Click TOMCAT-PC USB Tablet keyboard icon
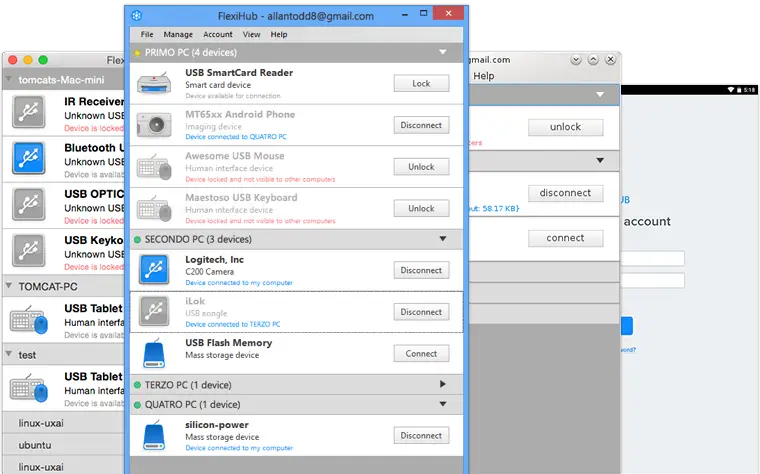Viewport: 760px width, 474px height. (29, 319)
